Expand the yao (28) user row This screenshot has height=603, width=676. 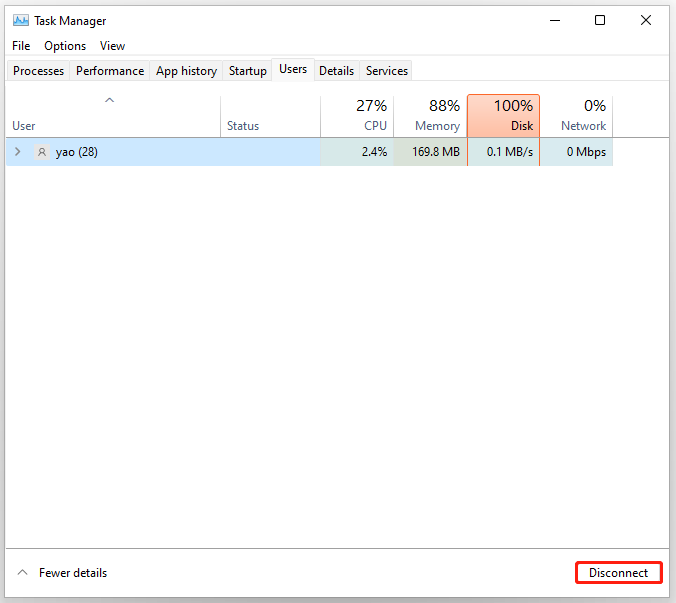point(18,152)
